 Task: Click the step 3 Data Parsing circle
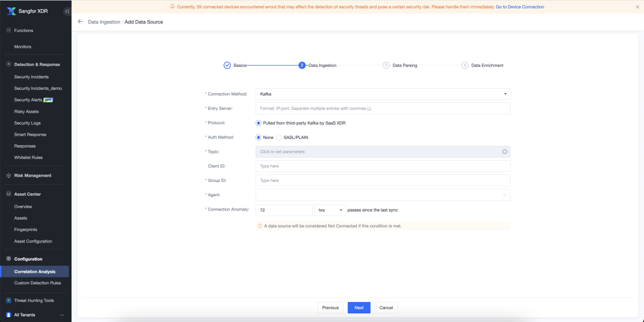[x=386, y=65]
